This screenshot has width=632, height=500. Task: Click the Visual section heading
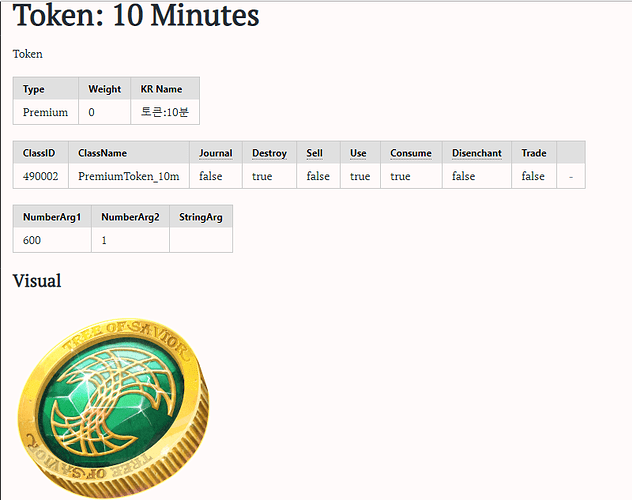37,281
